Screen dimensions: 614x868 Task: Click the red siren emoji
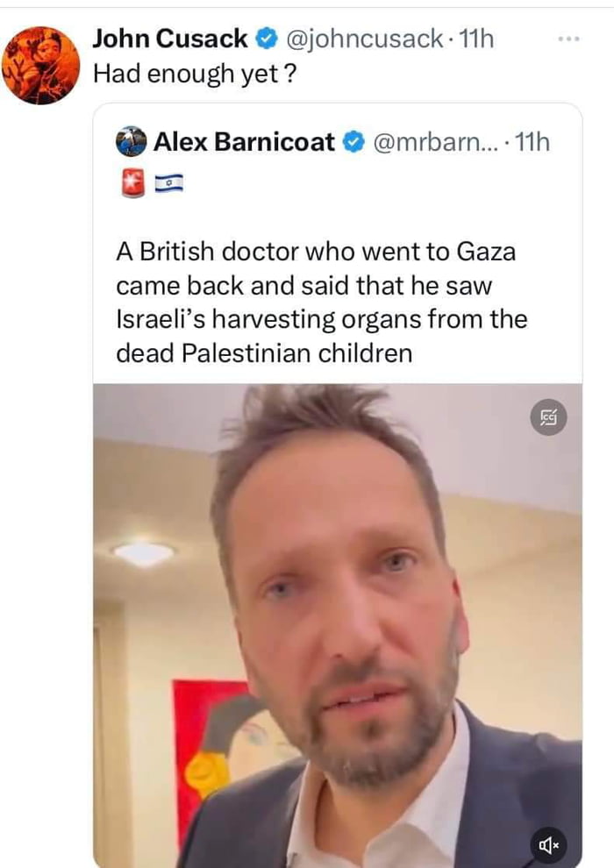click(131, 183)
